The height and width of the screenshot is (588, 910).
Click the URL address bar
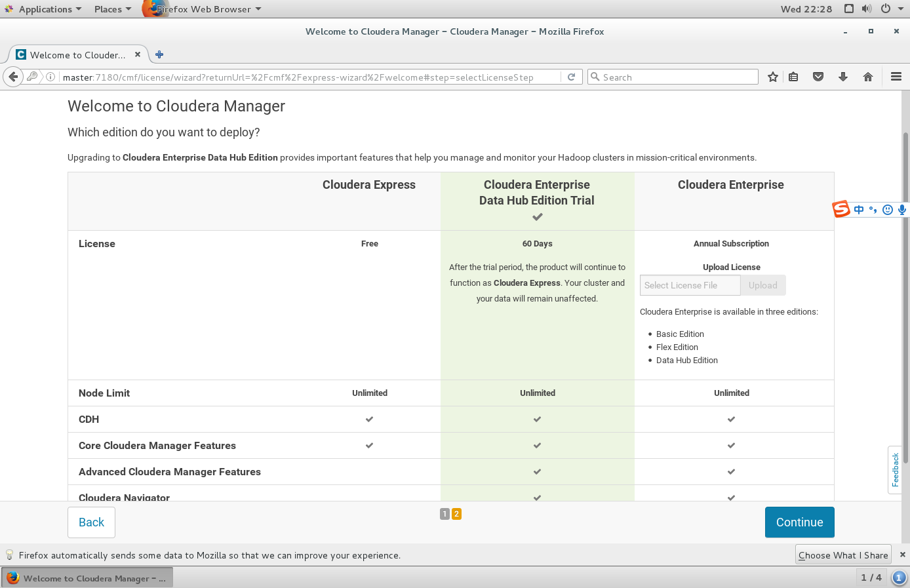tap(311, 77)
